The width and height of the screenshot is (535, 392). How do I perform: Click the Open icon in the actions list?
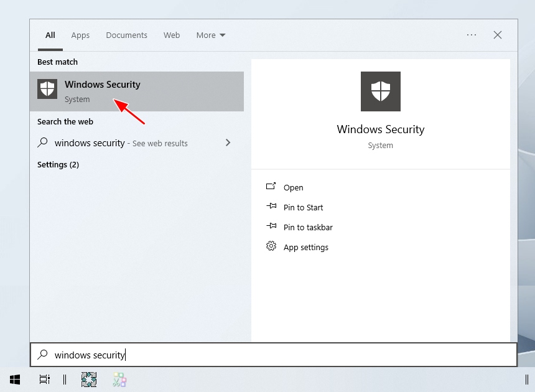pyautogui.click(x=271, y=187)
